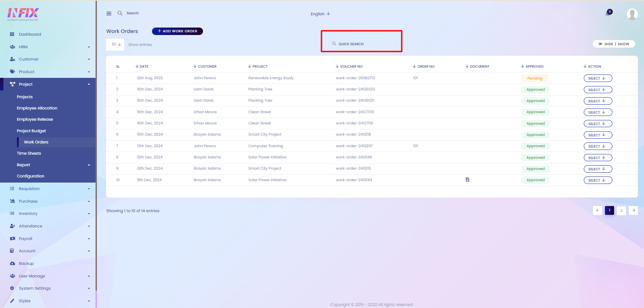Open Select dropdown for row 10
The image size is (644, 308).
[598, 180]
